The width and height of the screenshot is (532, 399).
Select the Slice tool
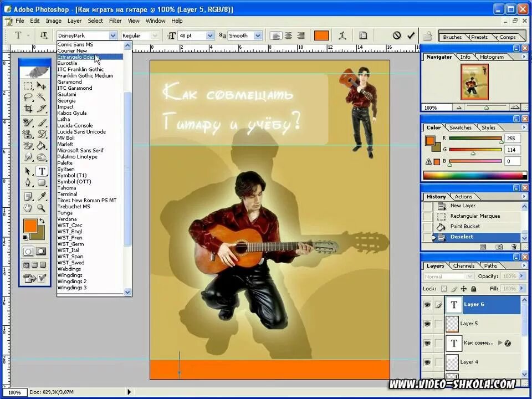tap(42, 109)
